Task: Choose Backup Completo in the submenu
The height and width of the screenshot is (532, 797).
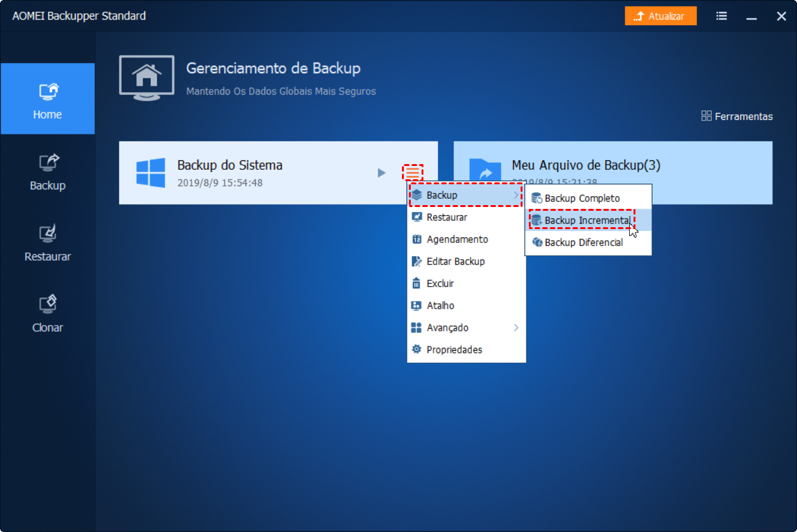Action: pos(588,198)
